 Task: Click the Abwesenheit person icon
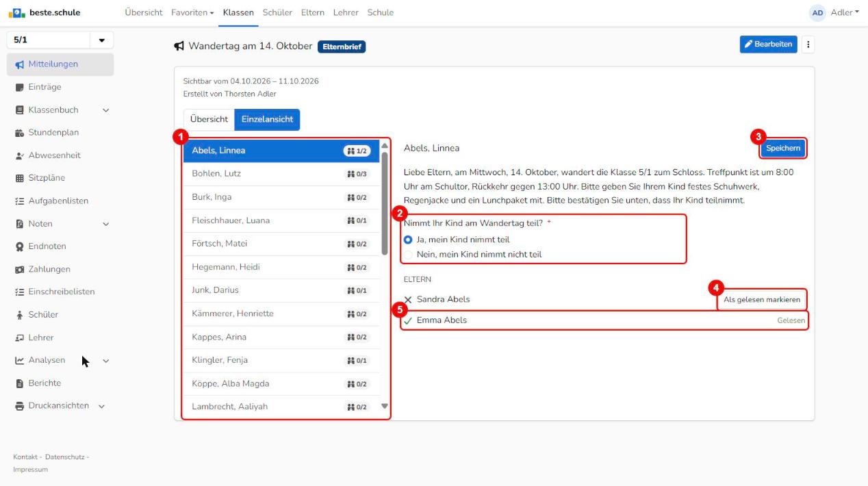19,155
